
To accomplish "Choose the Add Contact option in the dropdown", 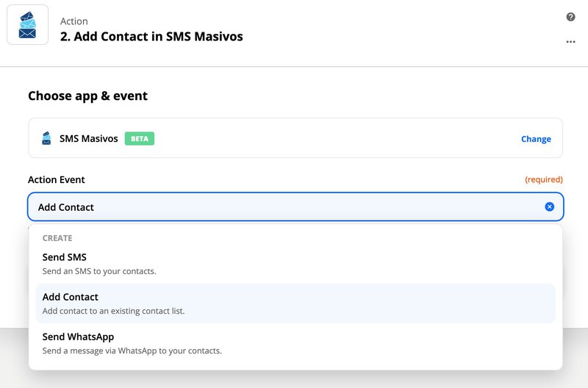I will point(71,297).
